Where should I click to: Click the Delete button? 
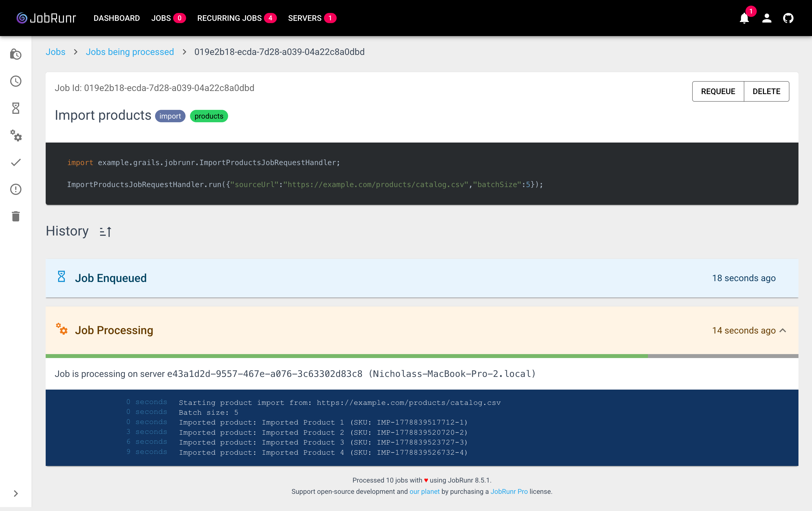pos(767,91)
